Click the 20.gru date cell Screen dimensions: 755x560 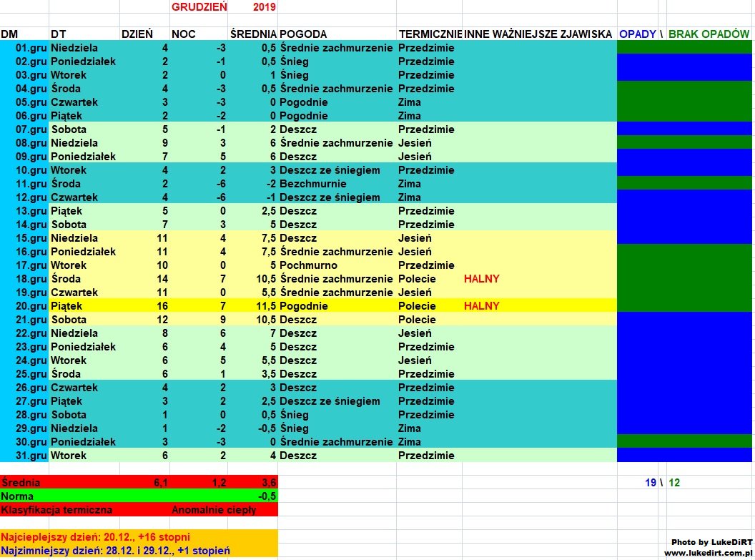31,306
